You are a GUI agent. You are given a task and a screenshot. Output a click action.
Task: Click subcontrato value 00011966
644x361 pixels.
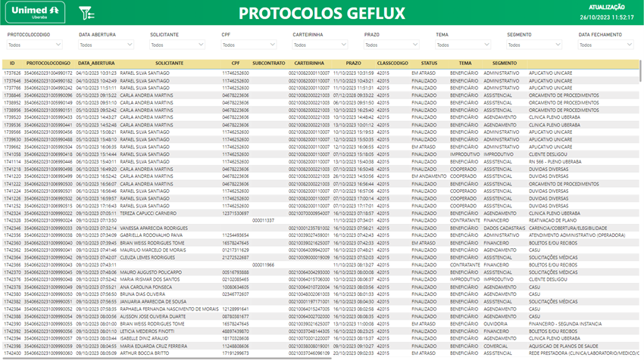263,265
